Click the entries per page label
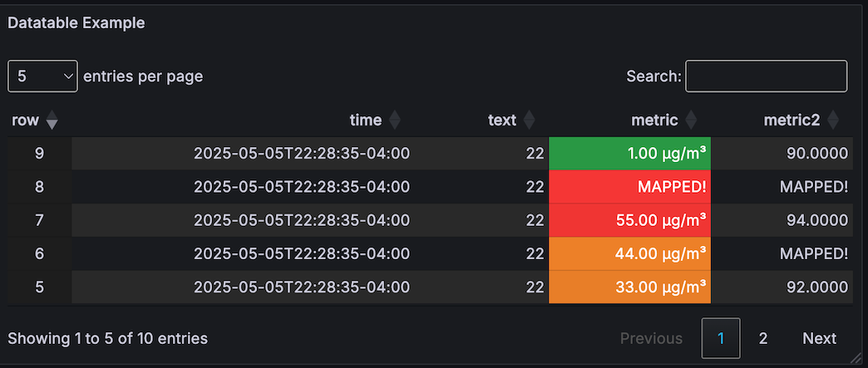This screenshot has height=368, width=868. pyautogui.click(x=143, y=76)
